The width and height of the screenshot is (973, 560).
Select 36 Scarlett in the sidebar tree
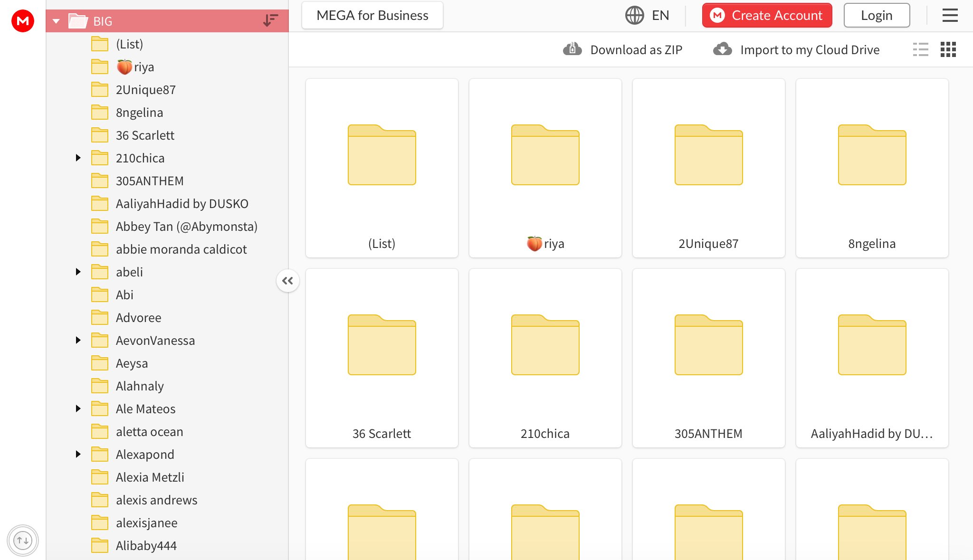click(167, 135)
